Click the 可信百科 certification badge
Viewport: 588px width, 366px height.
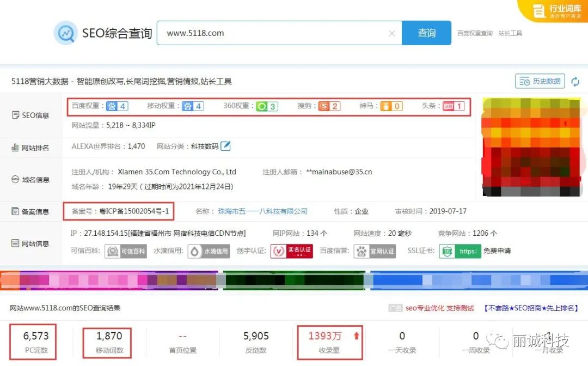[x=126, y=251]
